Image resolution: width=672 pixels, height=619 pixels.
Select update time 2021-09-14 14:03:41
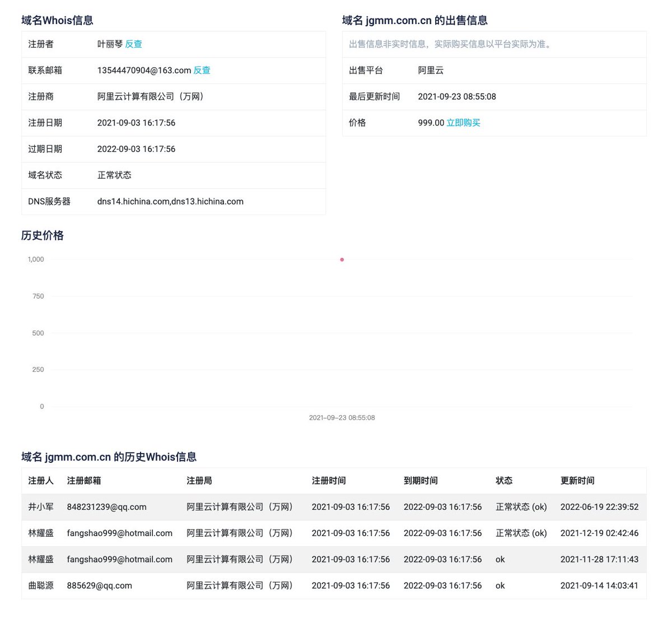click(x=599, y=586)
